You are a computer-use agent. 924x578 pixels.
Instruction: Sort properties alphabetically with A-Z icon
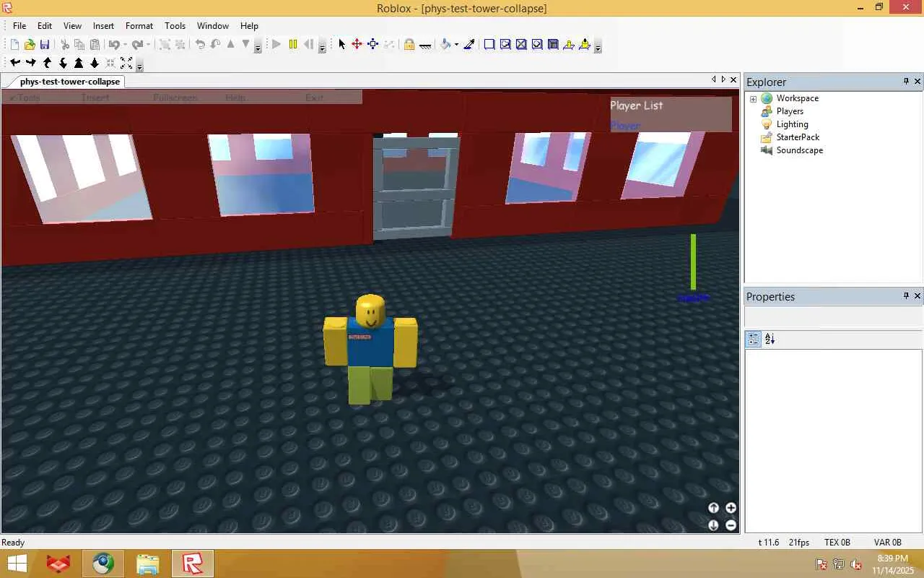pyautogui.click(x=770, y=339)
